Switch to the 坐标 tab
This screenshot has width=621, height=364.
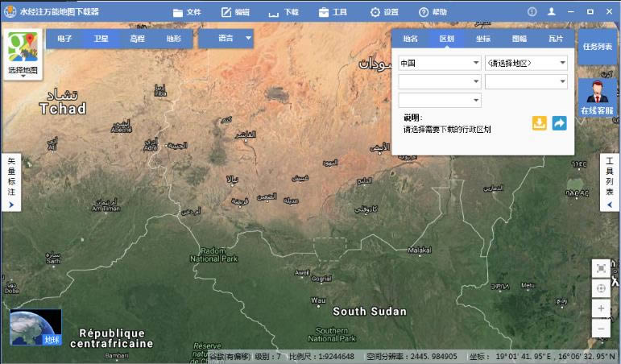click(482, 38)
